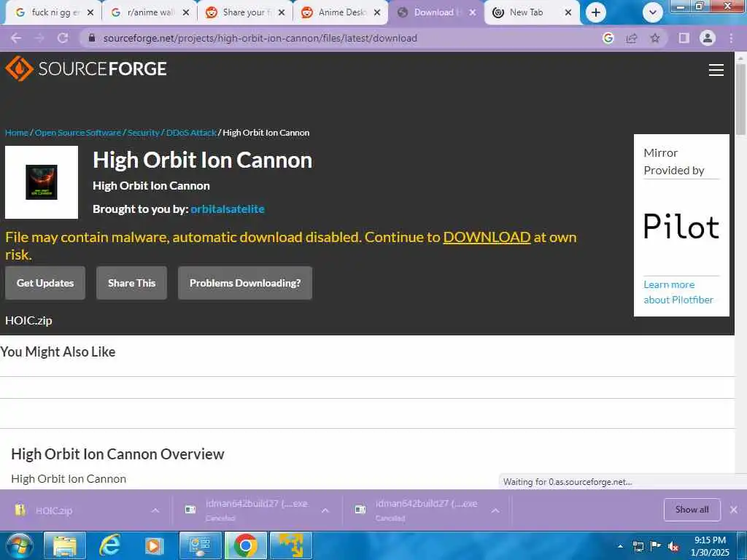The image size is (747, 560).
Task: Open the orbitalsatelite author link
Action: (228, 209)
